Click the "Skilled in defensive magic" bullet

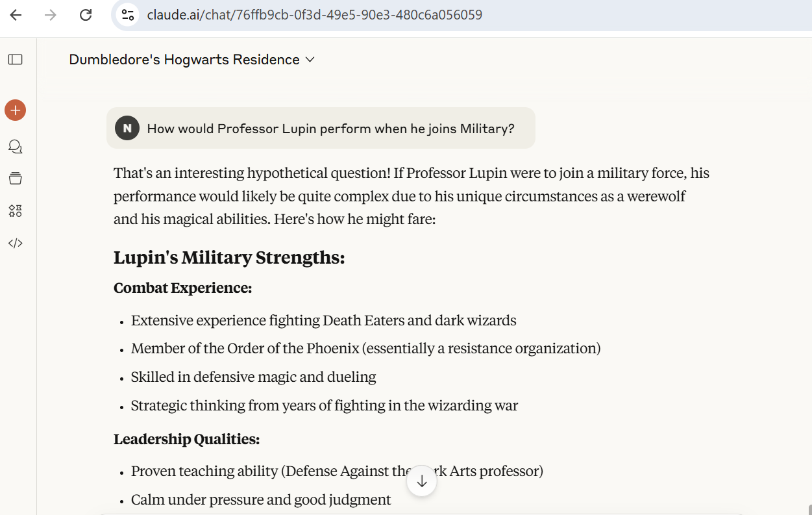coord(253,377)
